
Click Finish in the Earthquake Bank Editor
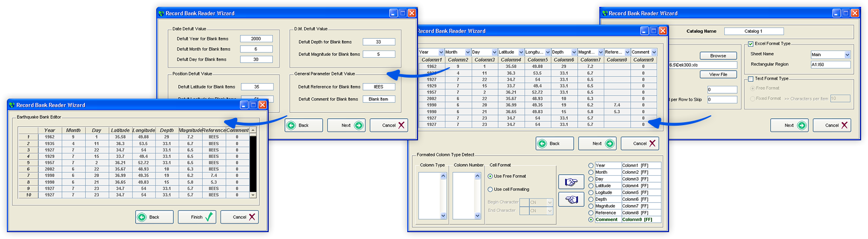(x=202, y=217)
